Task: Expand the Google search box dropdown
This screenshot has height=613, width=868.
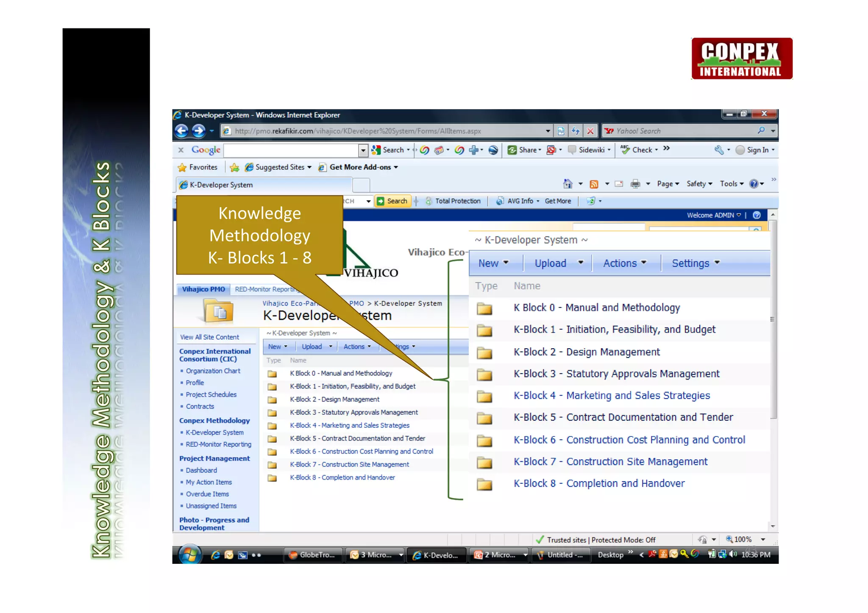Action: point(363,150)
